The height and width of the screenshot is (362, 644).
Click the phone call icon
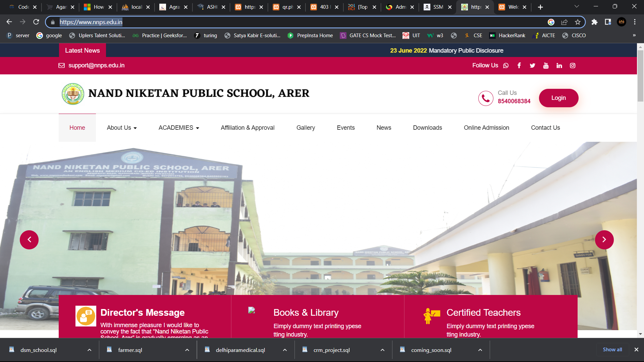tap(486, 98)
